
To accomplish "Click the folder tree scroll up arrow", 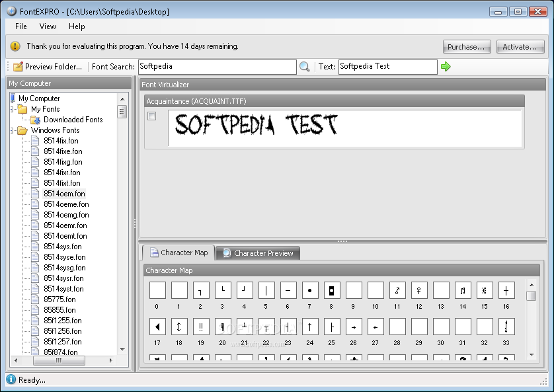I will [x=122, y=99].
